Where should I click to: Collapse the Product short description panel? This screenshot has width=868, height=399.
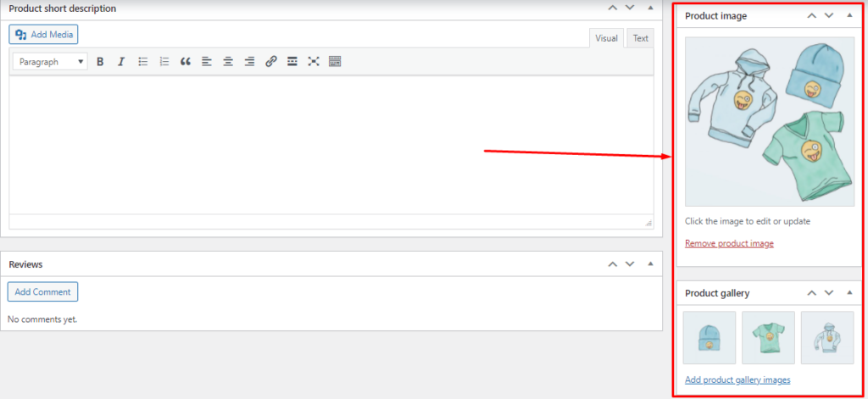click(650, 8)
